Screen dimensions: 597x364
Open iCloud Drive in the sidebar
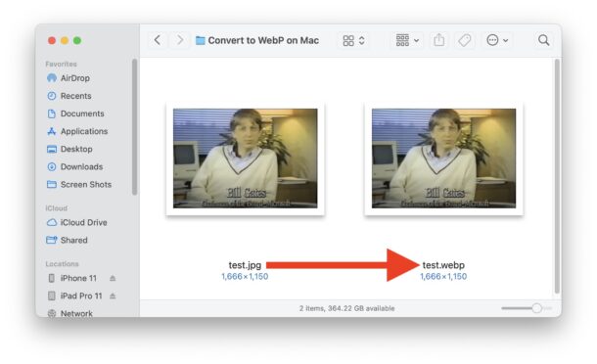84,222
